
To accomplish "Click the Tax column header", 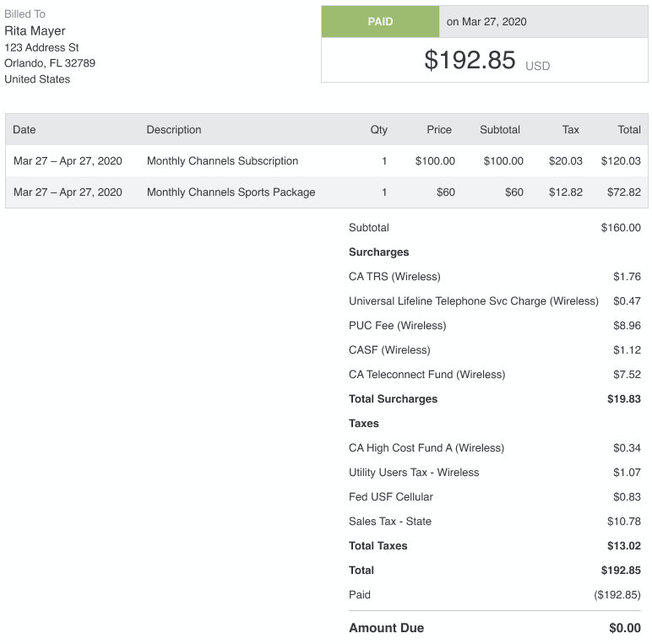I will 571,130.
